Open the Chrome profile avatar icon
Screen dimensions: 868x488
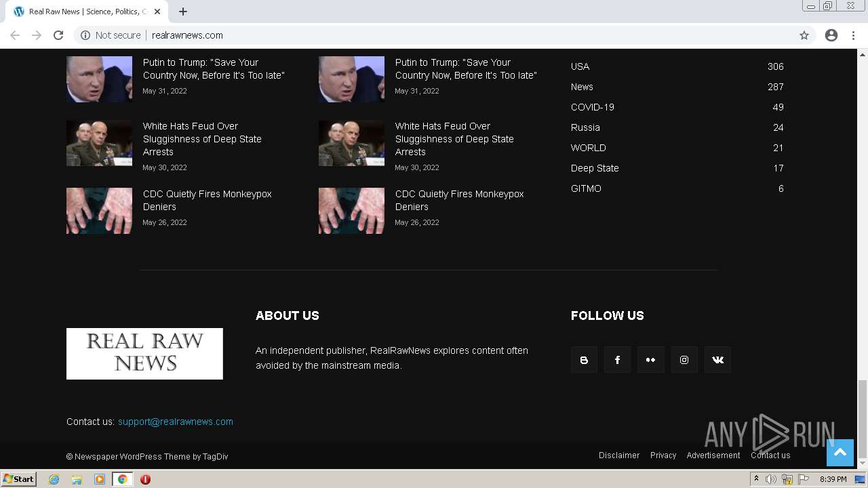pyautogui.click(x=831, y=35)
